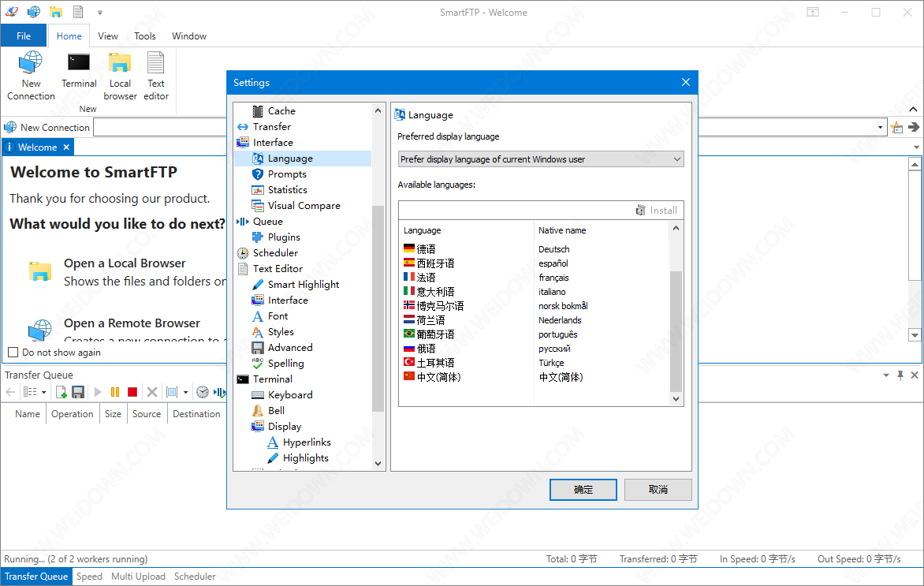Open Transfer Queue panel options arrow

pyautogui.click(x=885, y=375)
